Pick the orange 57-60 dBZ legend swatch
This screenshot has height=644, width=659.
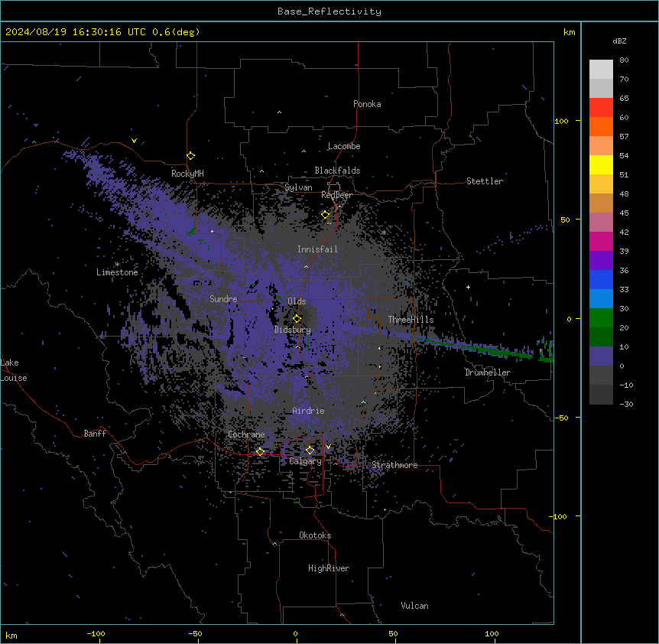(x=601, y=126)
